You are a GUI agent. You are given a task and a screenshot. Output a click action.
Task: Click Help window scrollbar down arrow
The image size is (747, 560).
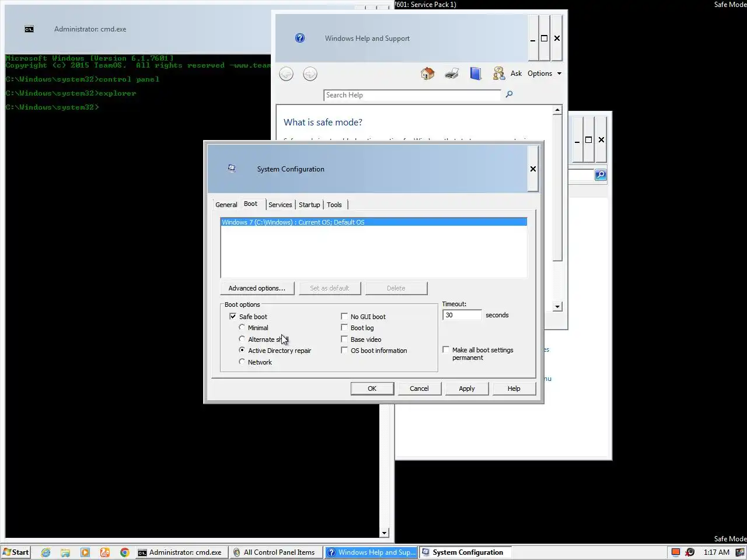coord(557,306)
